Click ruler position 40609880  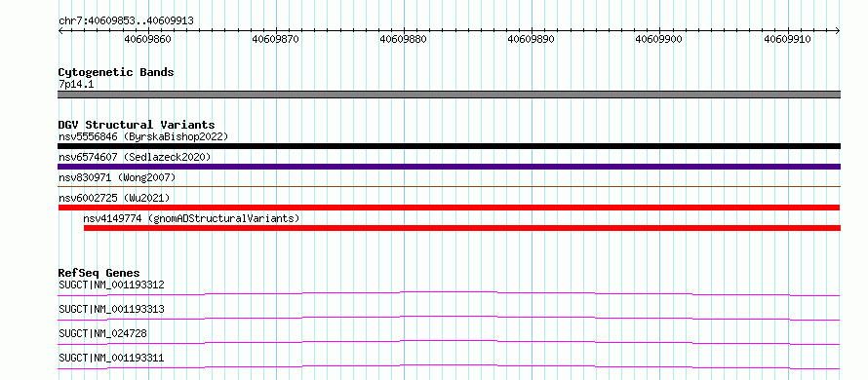[404, 39]
